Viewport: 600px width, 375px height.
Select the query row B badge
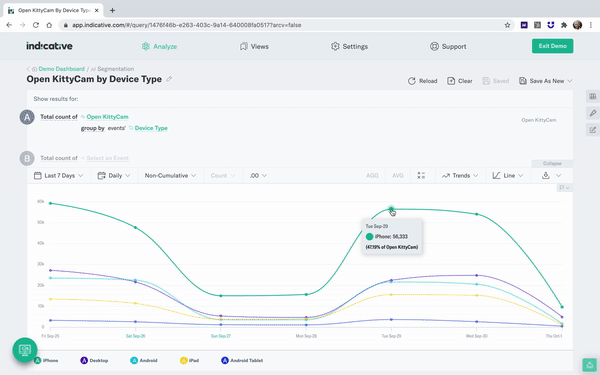click(27, 158)
